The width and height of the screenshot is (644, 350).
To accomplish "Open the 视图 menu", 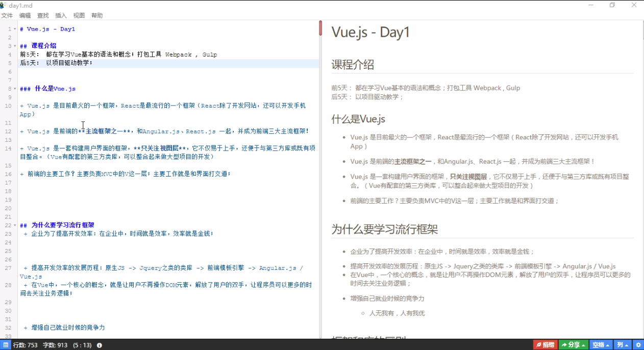I will pos(79,15).
